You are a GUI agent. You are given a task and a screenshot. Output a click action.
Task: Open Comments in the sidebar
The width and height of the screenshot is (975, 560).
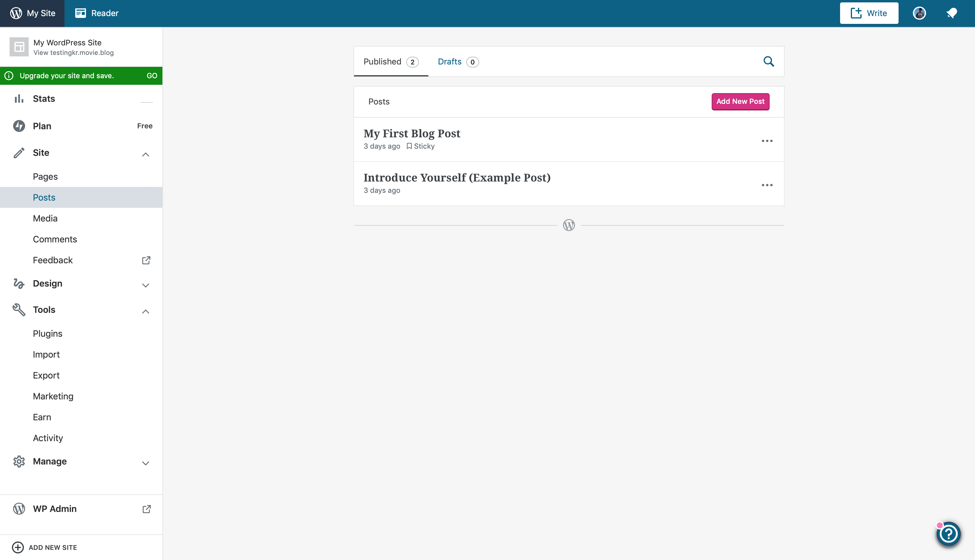tap(81, 239)
